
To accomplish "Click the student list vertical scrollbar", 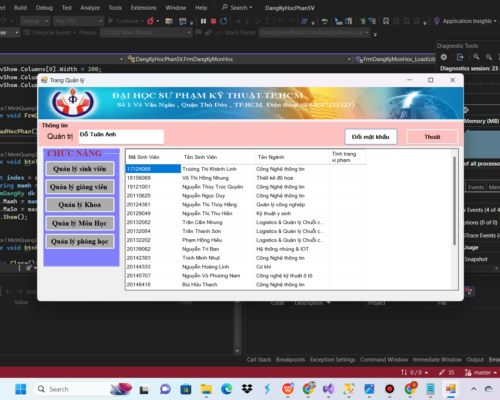I will pos(454,200).
